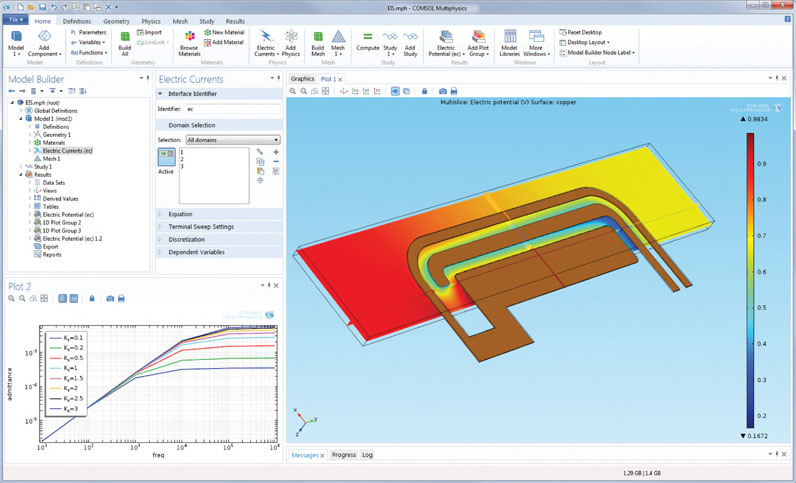Collapse the Results tree node
This screenshot has height=483, width=796.
pos(21,175)
